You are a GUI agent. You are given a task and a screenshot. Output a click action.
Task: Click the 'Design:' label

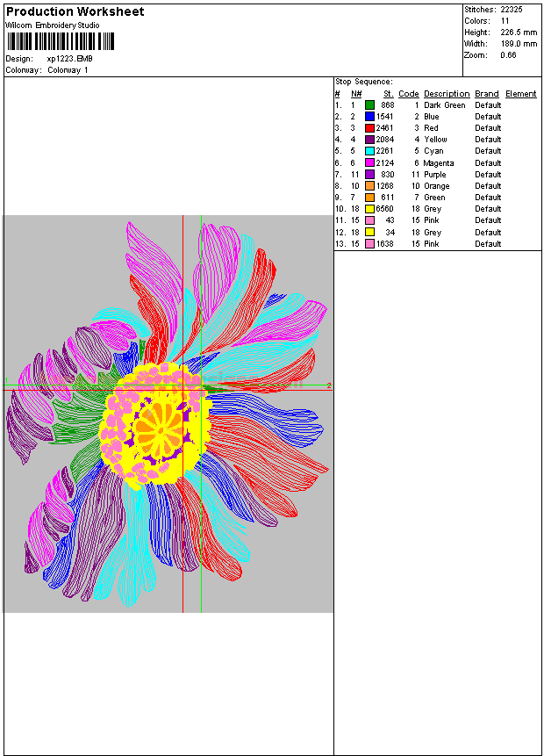[19, 59]
